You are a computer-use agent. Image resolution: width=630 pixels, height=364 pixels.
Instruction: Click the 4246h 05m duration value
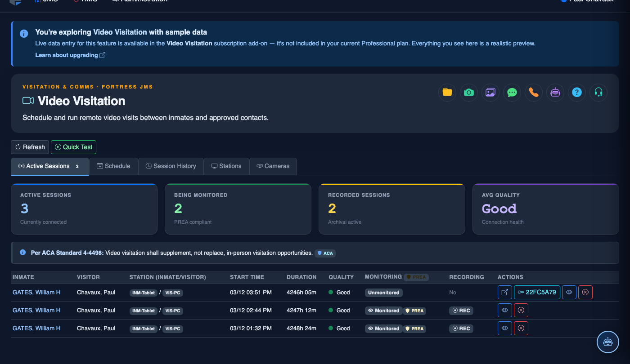click(301, 293)
